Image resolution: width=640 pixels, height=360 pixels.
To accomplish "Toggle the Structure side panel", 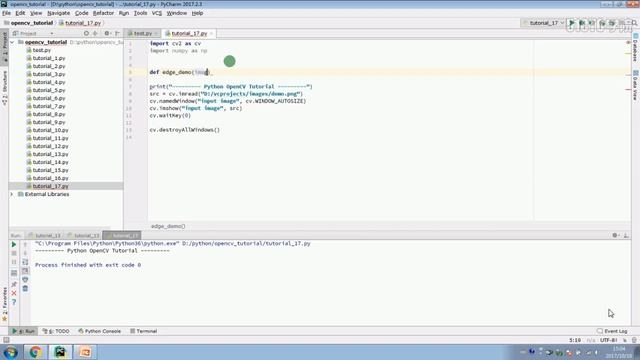I will tap(4, 87).
